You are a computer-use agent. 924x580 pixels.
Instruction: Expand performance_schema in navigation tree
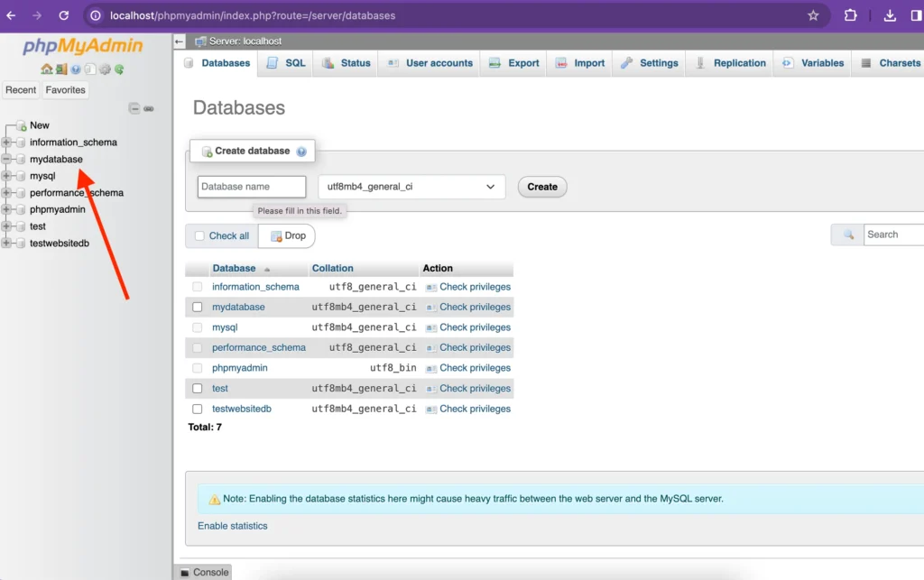pos(6,192)
